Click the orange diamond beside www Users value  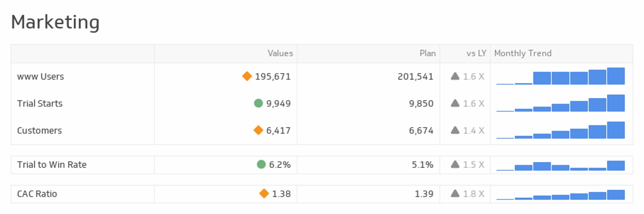point(247,76)
